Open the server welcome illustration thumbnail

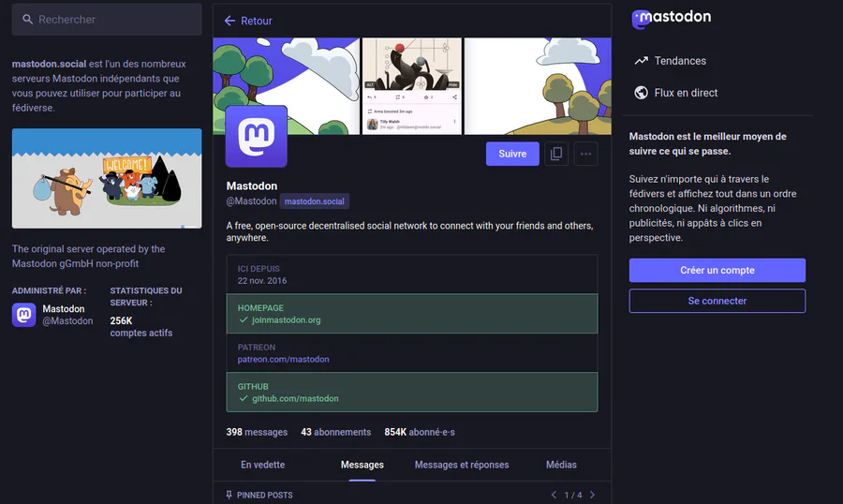pyautogui.click(x=107, y=178)
